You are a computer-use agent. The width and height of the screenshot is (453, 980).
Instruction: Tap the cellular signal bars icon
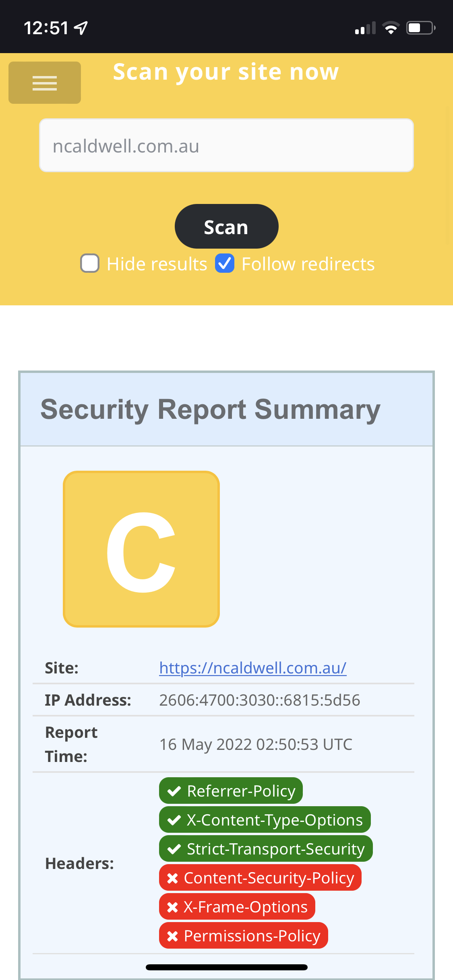[x=365, y=28]
